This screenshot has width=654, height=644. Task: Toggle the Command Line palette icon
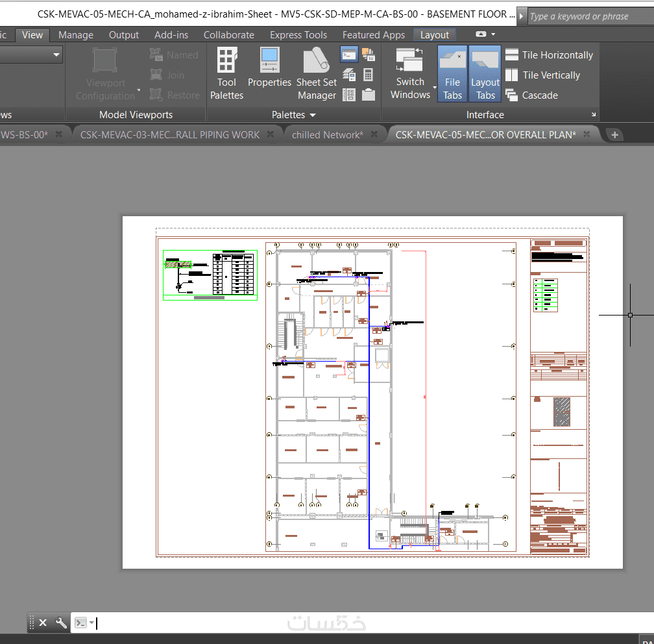349,55
